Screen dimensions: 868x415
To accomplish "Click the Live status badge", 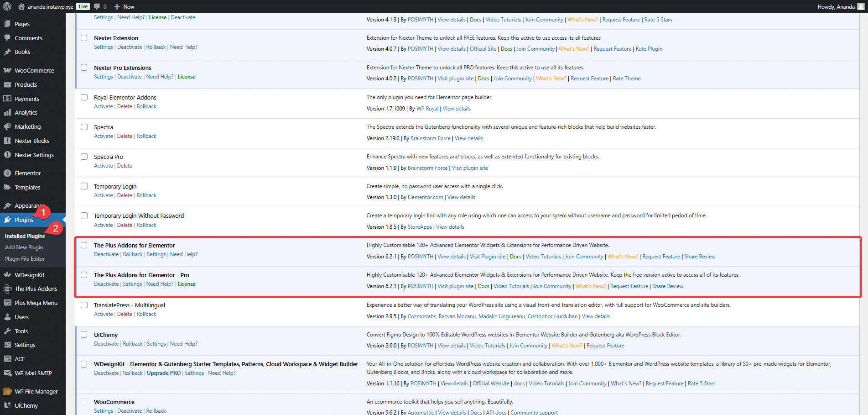I will 83,6.
